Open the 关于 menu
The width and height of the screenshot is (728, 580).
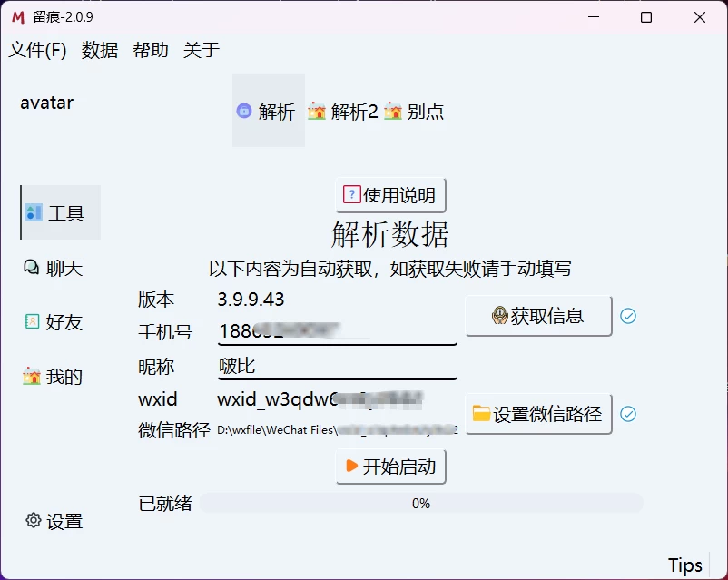[202, 50]
